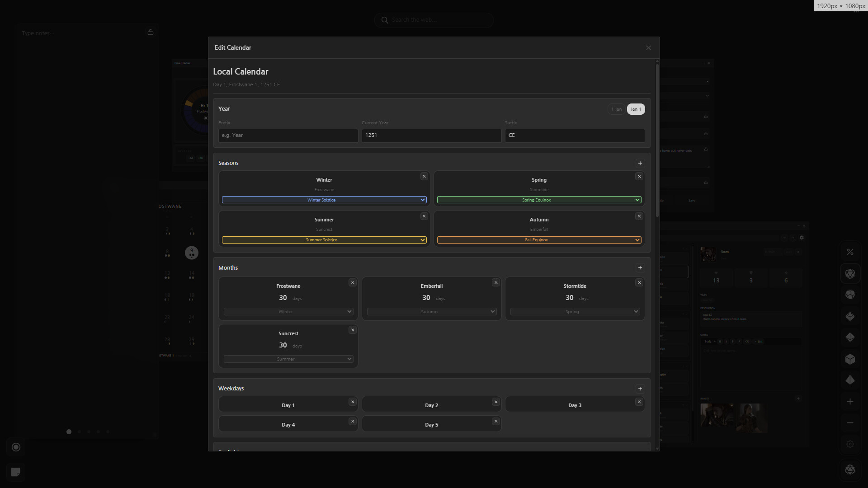Add a new season with plus icon
Viewport: 868px width, 488px height.
pos(640,163)
